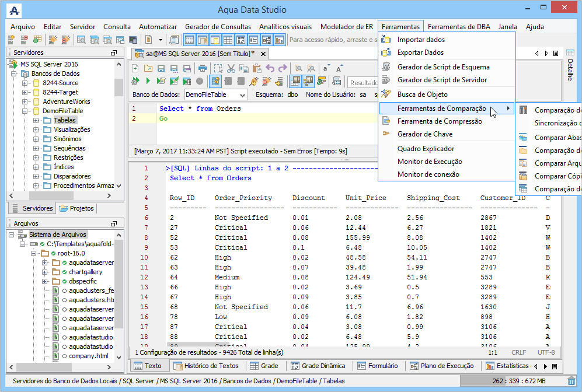This screenshot has width=582, height=392.
Task: Click the green Execute script arrow
Action: [148, 81]
